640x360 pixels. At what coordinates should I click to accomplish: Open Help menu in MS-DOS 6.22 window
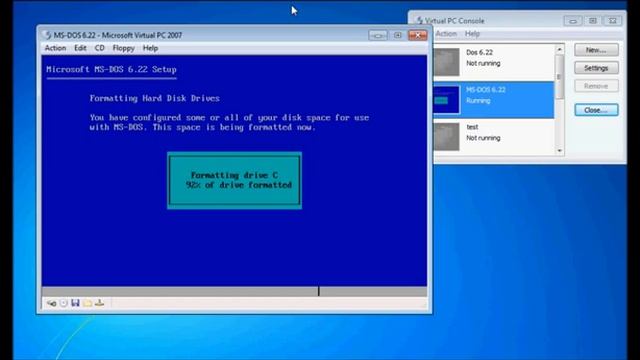click(150, 48)
